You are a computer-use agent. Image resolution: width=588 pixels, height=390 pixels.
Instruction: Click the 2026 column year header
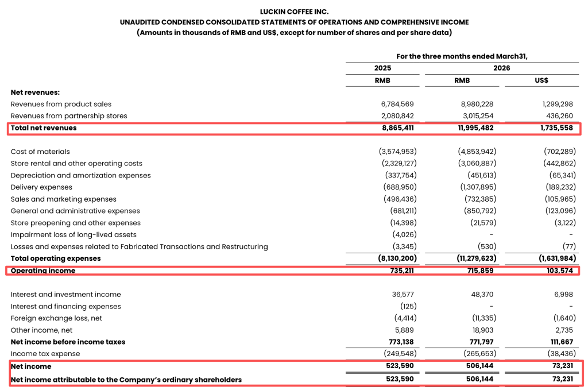tap(501, 68)
